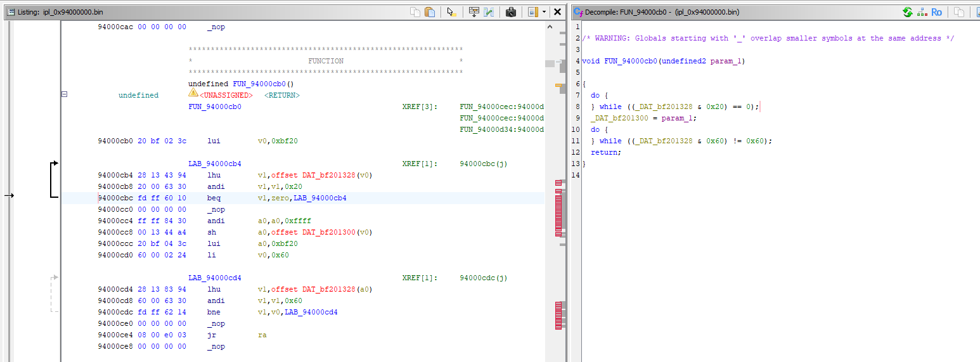Select the jr ra instruction mnemonic
This screenshot has width=980, height=362.
(212, 335)
